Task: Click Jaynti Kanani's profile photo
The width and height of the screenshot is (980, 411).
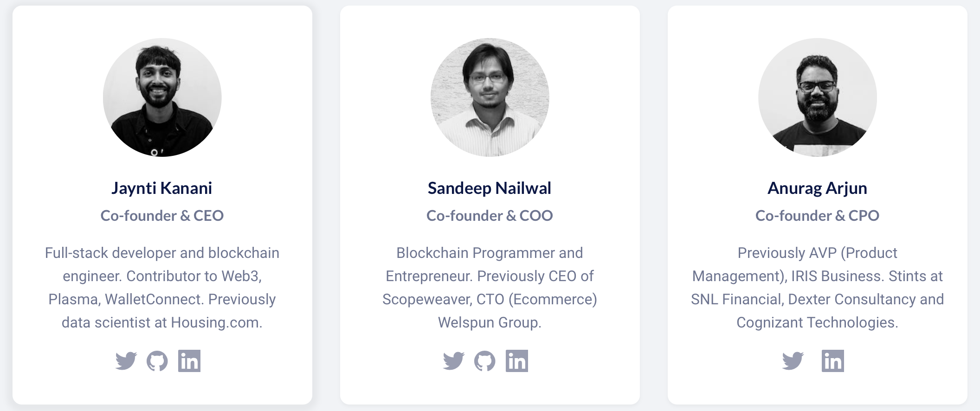Action: click(x=162, y=97)
